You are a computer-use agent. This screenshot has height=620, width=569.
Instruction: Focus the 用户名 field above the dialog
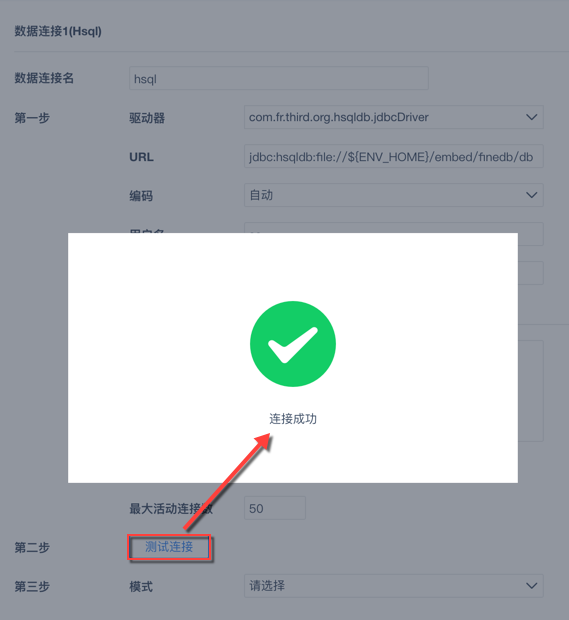click(394, 228)
